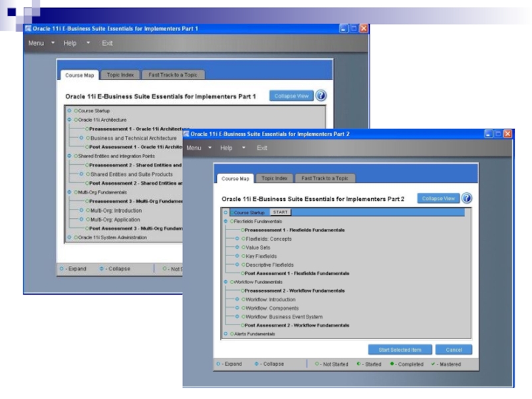Select Post Assessment 1 - Flexfields Fundamentals
532x399 pixels.
click(297, 273)
